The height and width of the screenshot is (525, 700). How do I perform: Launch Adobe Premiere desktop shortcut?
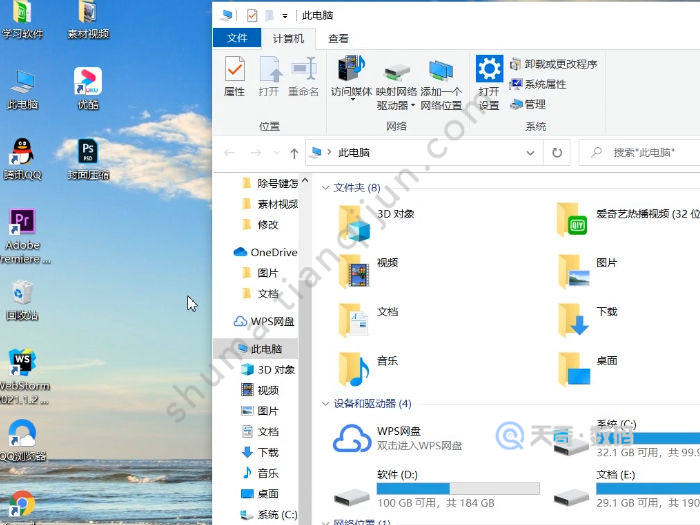[x=22, y=237]
